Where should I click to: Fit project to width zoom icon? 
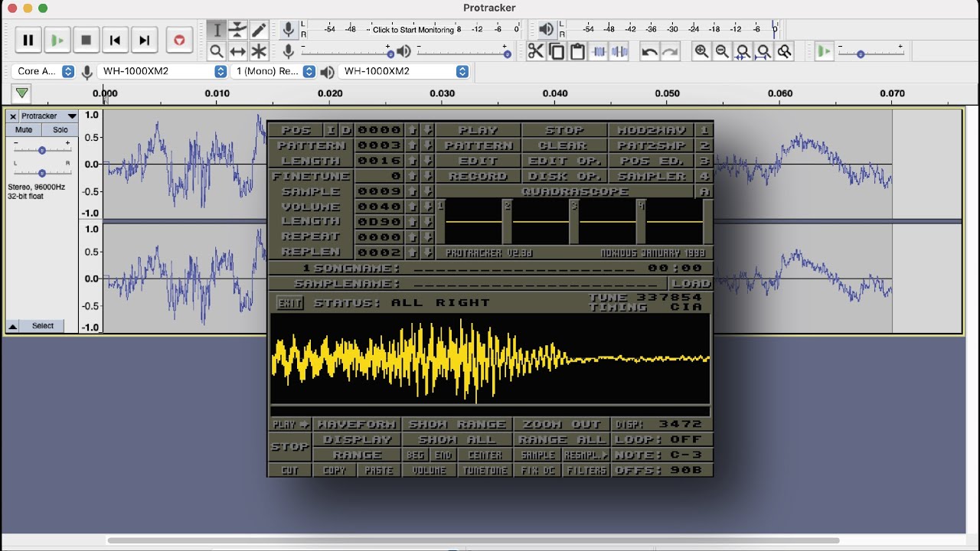click(x=763, y=51)
